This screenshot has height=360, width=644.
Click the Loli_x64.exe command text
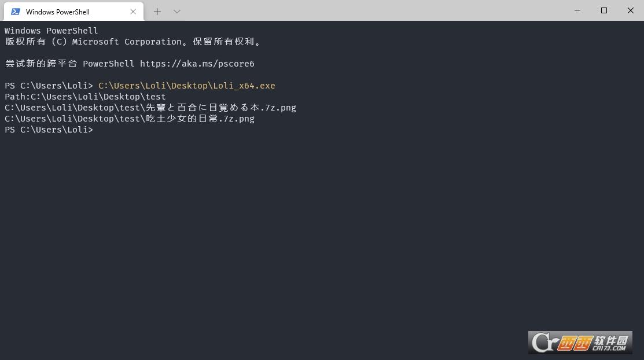[x=186, y=86]
